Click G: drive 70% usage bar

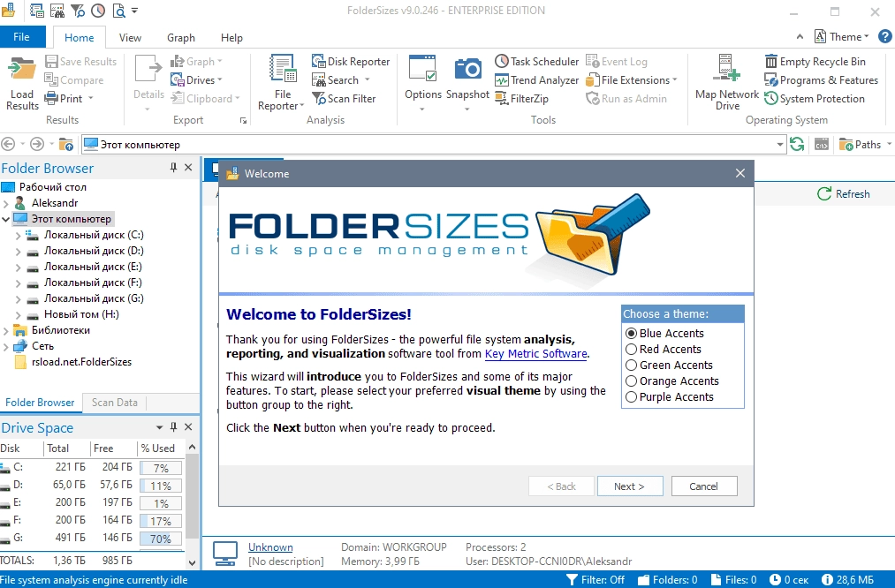(161, 539)
